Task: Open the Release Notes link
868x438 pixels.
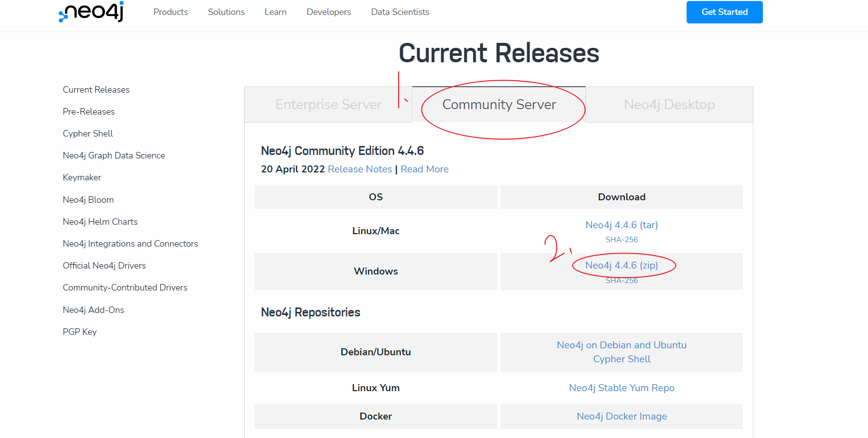Action: (360, 169)
